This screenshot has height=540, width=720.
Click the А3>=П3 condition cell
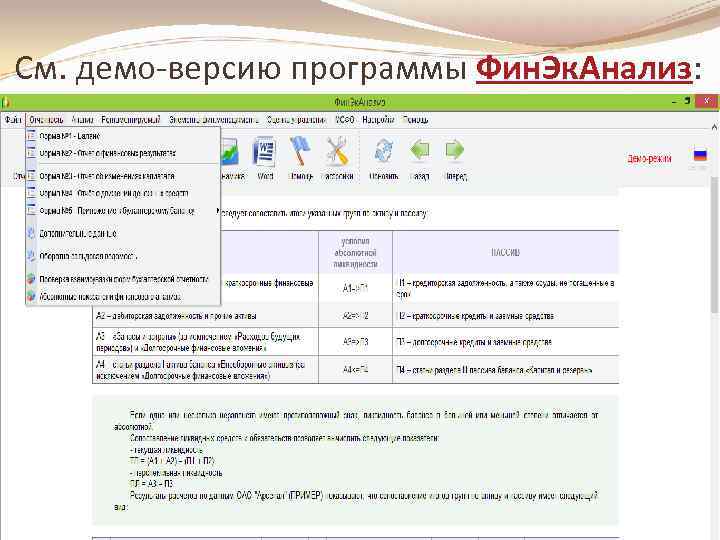click(x=355, y=342)
